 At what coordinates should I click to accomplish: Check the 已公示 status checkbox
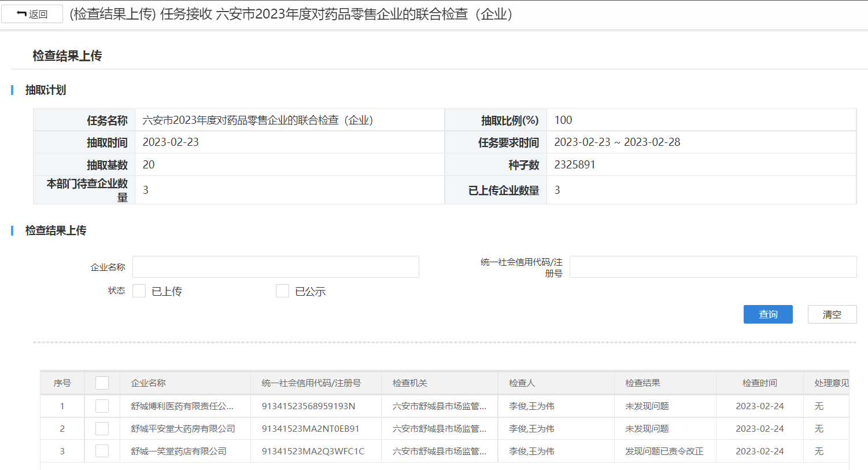pyautogui.click(x=282, y=291)
